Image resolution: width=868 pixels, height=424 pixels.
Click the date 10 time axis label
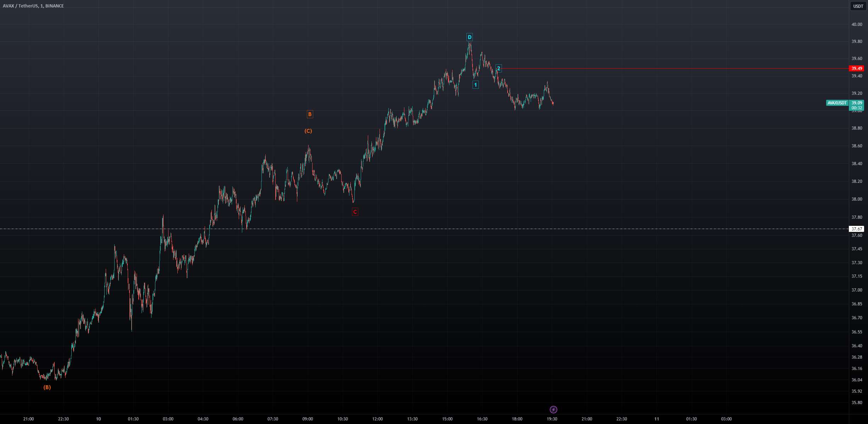(98, 419)
